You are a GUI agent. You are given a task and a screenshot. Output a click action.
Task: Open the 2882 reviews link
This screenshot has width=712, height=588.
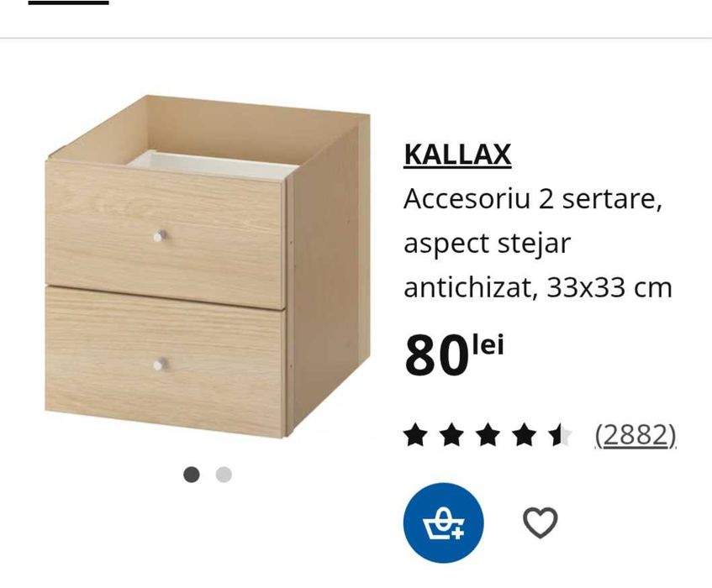click(636, 435)
